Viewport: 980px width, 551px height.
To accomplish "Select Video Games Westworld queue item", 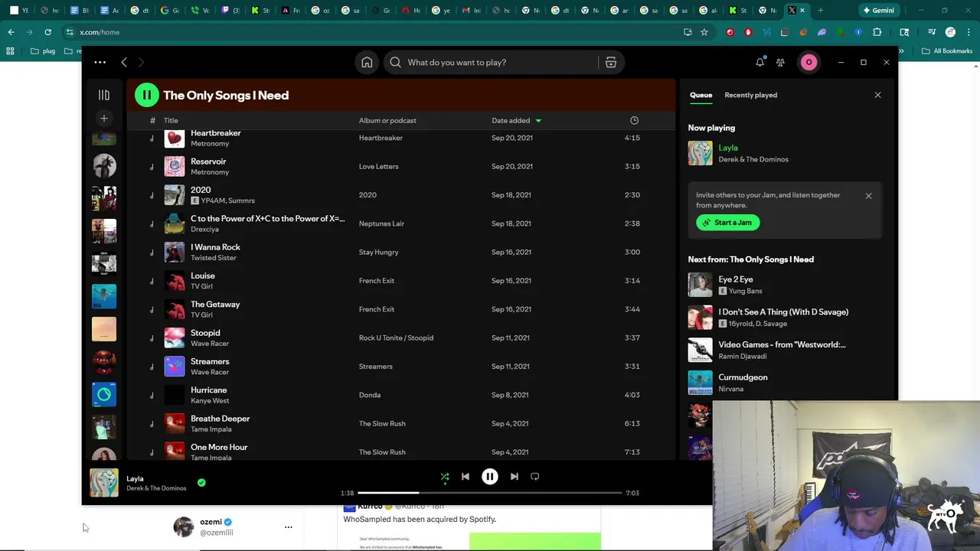I will click(x=785, y=350).
